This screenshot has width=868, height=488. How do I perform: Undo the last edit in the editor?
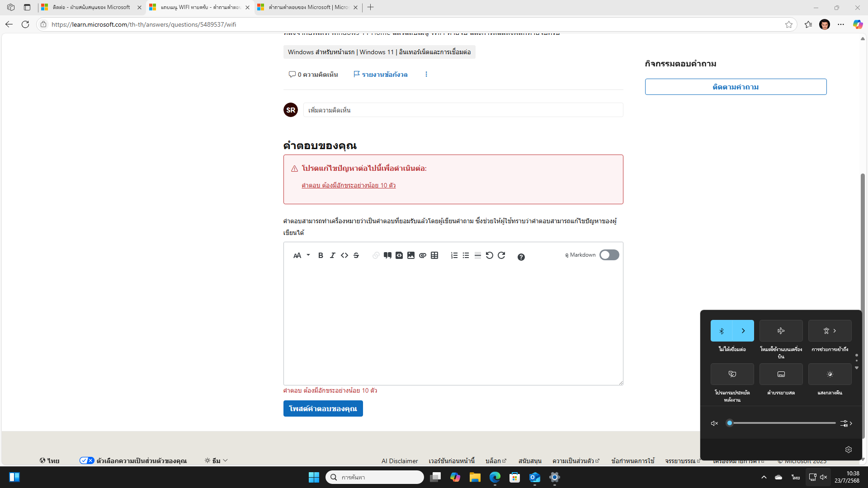pyautogui.click(x=490, y=255)
